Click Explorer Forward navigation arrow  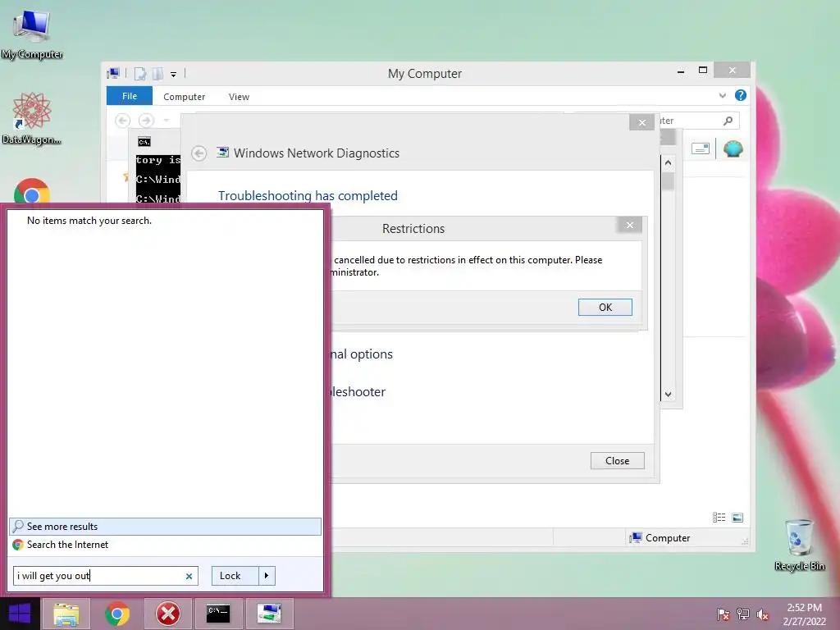tap(146, 121)
